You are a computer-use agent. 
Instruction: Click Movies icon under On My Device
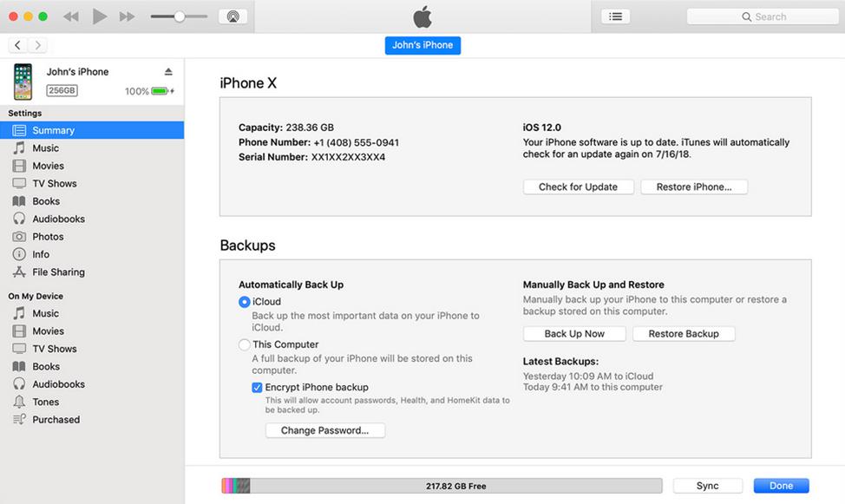pyautogui.click(x=19, y=331)
